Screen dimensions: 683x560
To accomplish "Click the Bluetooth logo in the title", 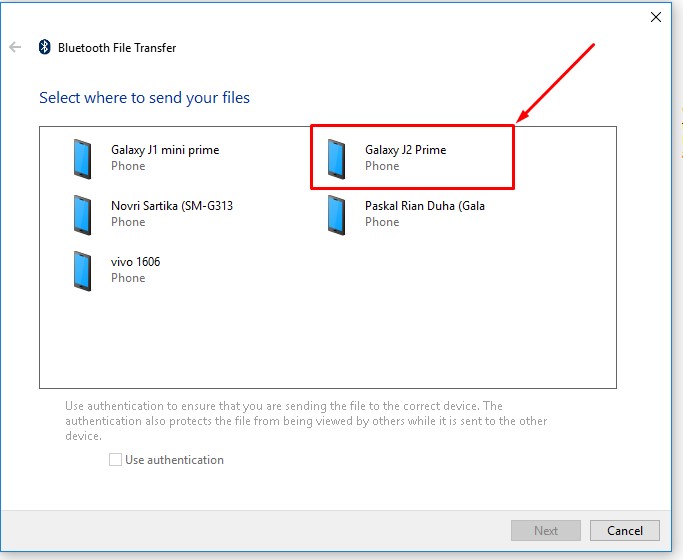I will [44, 47].
